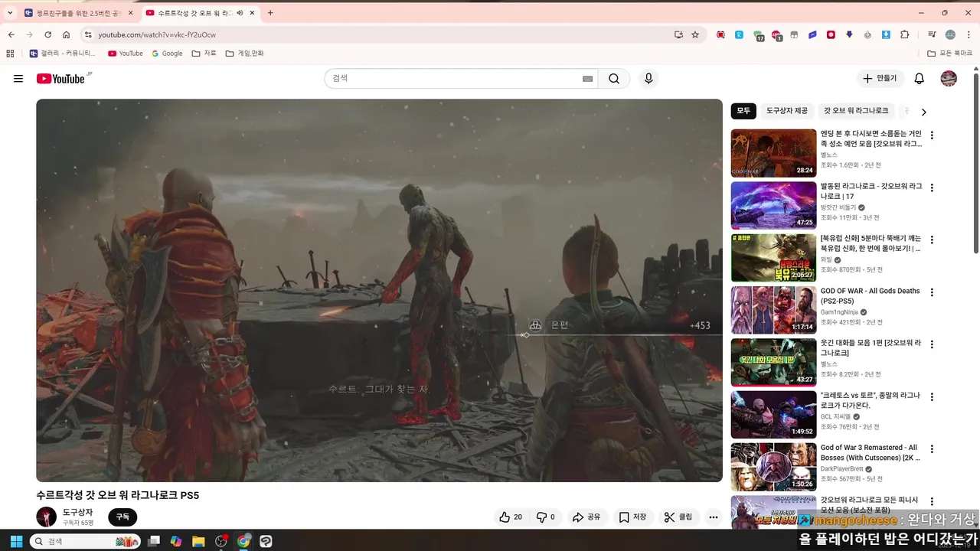Screen dimensions: 980x551
Task: Open the 웃긴 대화들 모음 1편 video title
Action: point(871,348)
